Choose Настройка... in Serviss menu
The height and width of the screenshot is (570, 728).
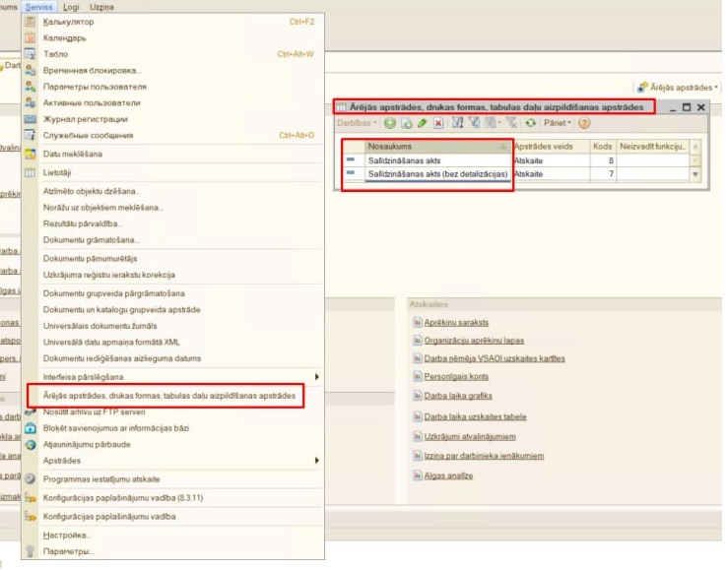(x=66, y=536)
